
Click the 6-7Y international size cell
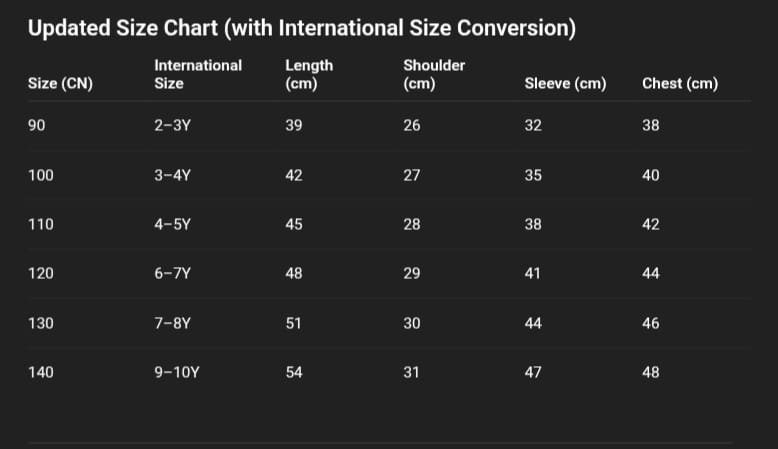pyautogui.click(x=172, y=273)
